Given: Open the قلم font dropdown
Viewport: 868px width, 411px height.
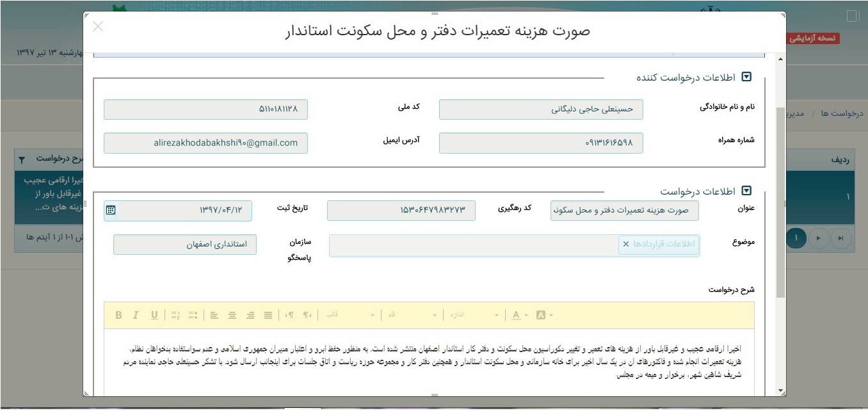Looking at the screenshot, I should point(412,315).
